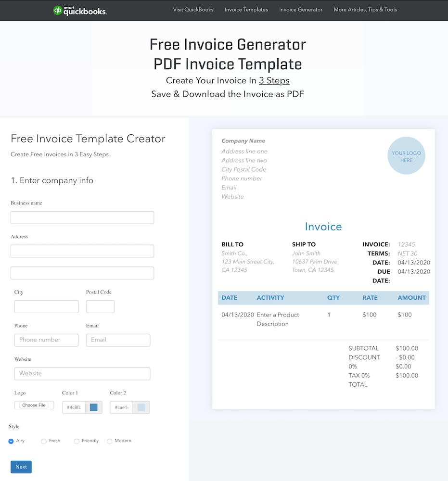Select the Modern style option
The width and height of the screenshot is (448, 481).
(x=109, y=441)
